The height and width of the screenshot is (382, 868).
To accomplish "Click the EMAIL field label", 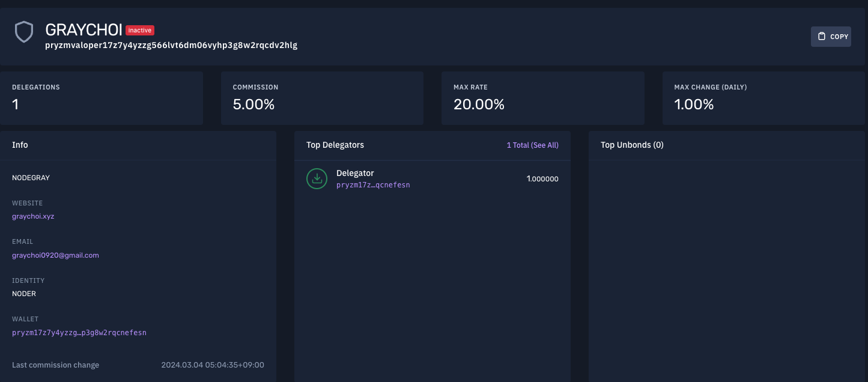I will pos(23,242).
